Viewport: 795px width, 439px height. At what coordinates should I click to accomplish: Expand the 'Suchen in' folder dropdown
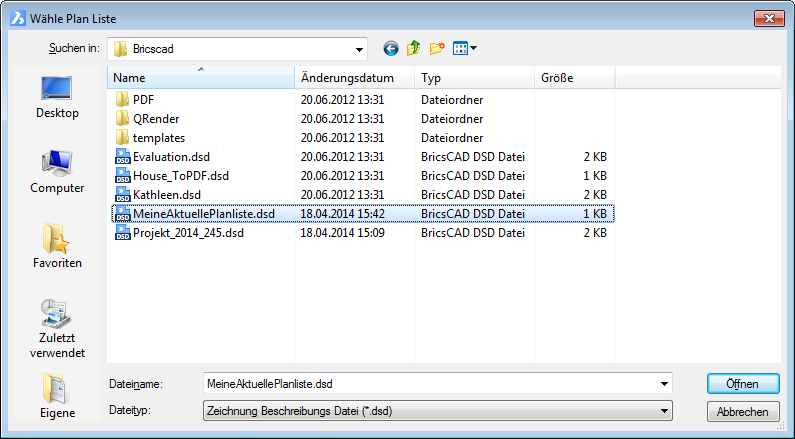358,48
